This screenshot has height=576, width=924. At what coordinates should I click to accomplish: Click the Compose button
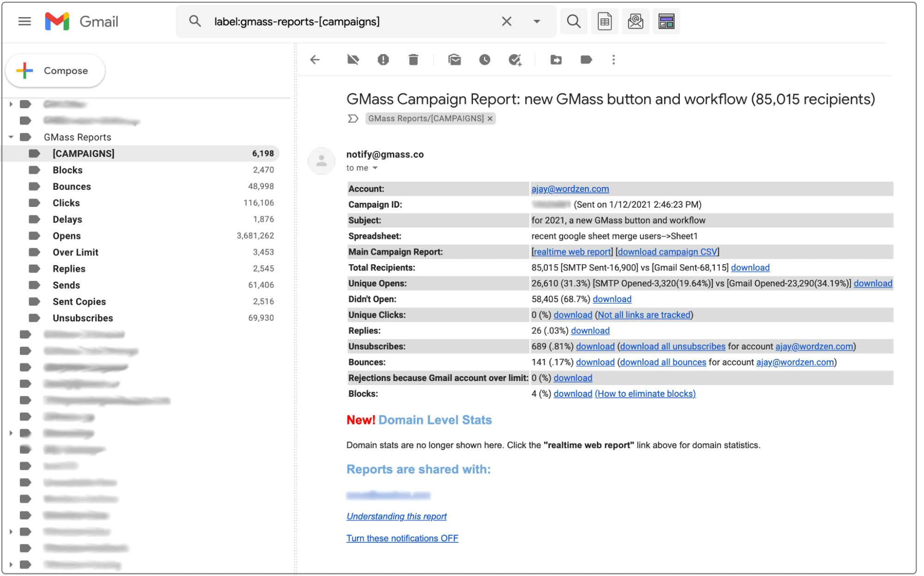pyautogui.click(x=55, y=70)
